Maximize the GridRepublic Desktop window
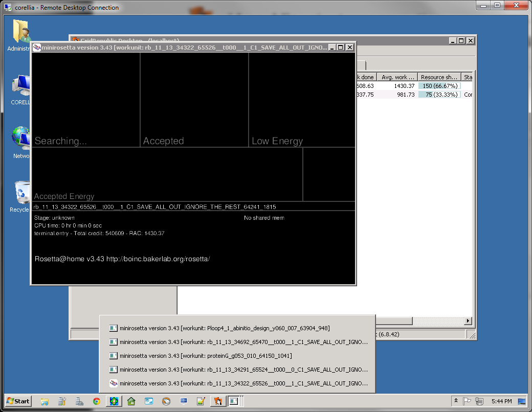 click(461, 41)
